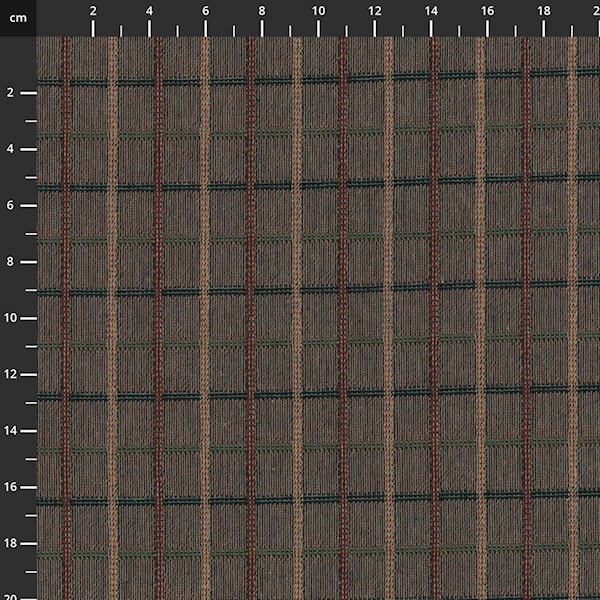This screenshot has height=600, width=600.
Task: Click the 2 mark on the top ruler
Action: [93, 11]
